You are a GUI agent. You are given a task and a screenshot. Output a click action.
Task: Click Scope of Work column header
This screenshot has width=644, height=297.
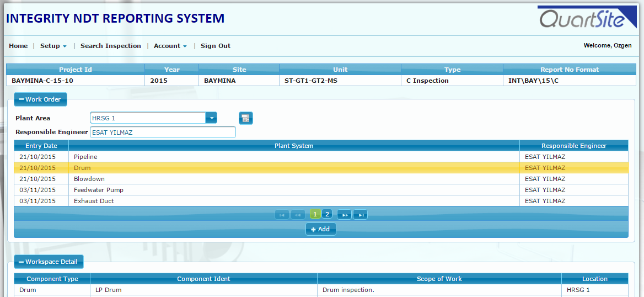point(439,279)
